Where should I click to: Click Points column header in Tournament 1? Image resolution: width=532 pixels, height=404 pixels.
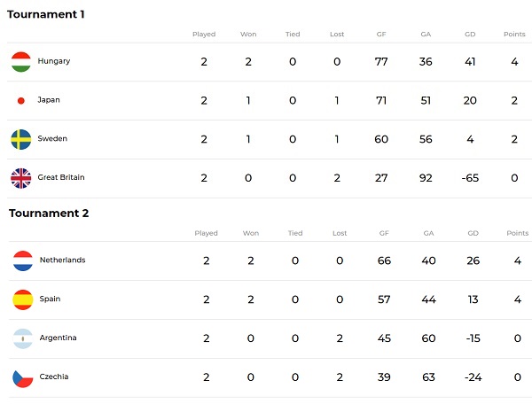[514, 35]
